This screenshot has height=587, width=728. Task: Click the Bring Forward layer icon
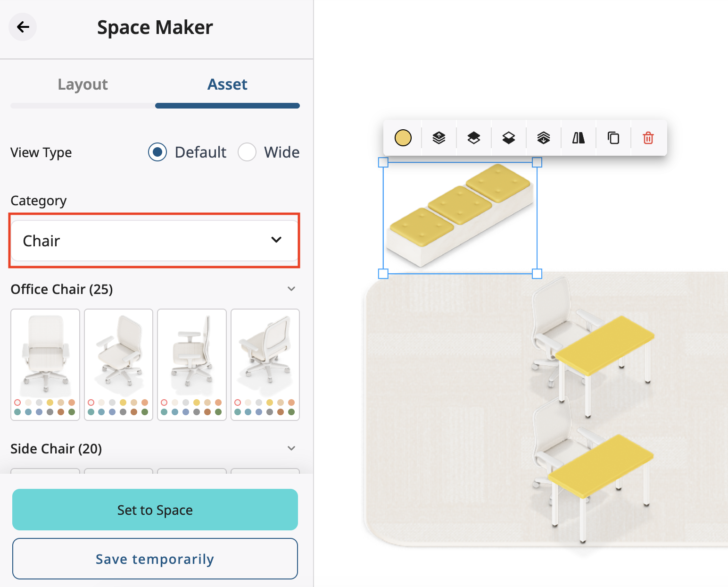click(x=473, y=138)
